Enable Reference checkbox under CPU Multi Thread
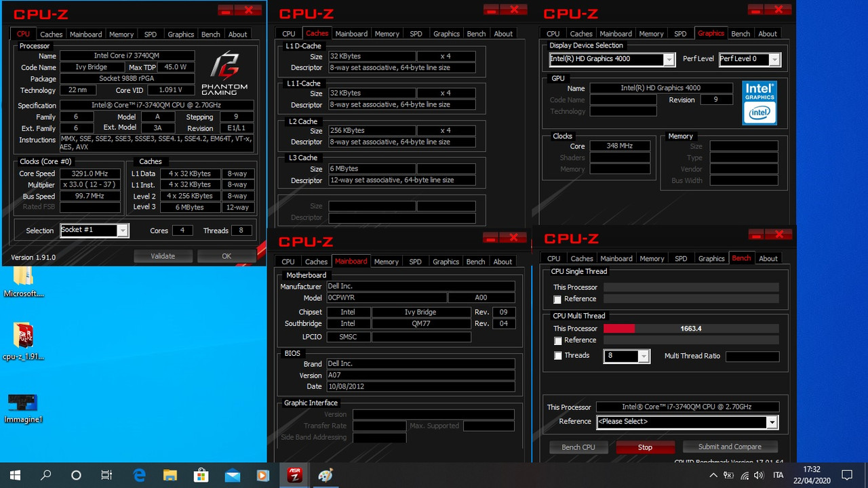 [557, 341]
